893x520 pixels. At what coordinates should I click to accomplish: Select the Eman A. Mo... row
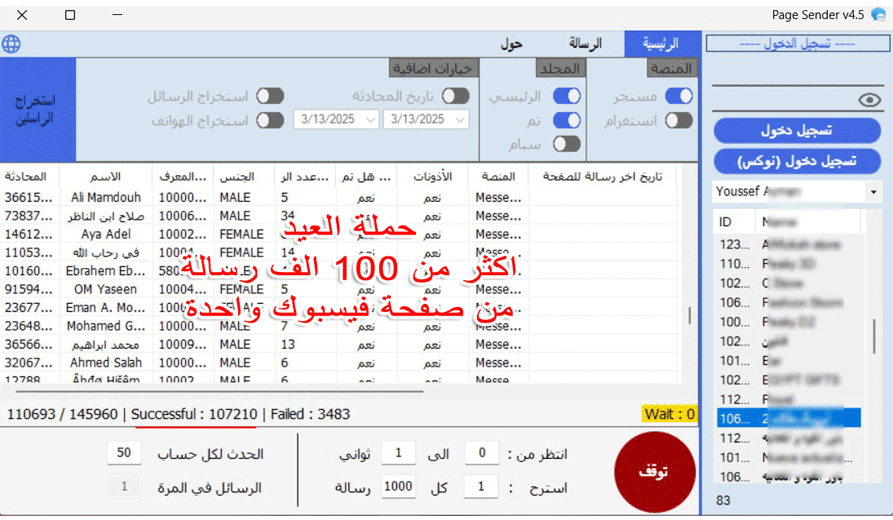[339, 308]
